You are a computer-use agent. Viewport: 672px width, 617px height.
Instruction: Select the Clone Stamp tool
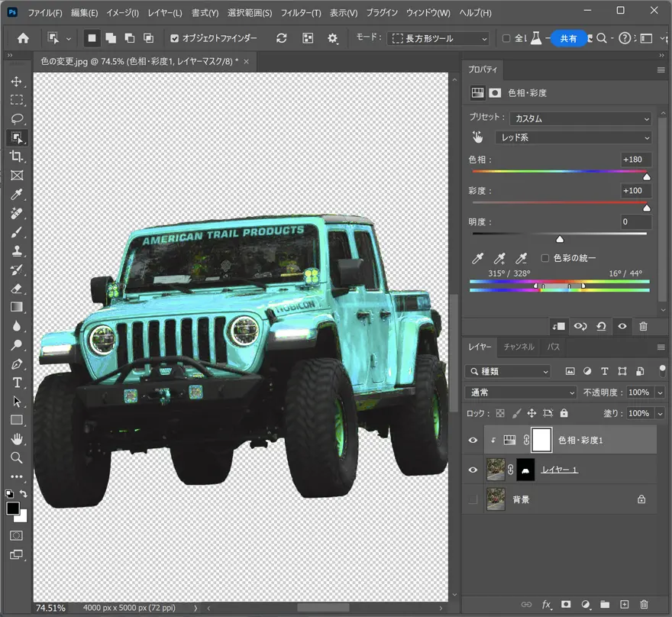pyautogui.click(x=17, y=251)
